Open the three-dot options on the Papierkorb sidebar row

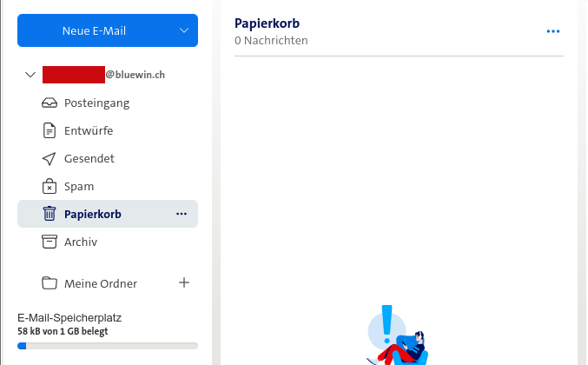182,214
